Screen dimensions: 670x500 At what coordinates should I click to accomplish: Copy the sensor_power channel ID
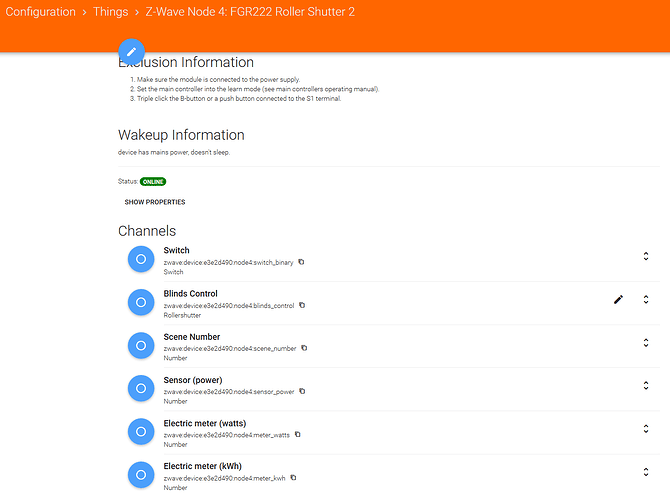pyautogui.click(x=302, y=391)
